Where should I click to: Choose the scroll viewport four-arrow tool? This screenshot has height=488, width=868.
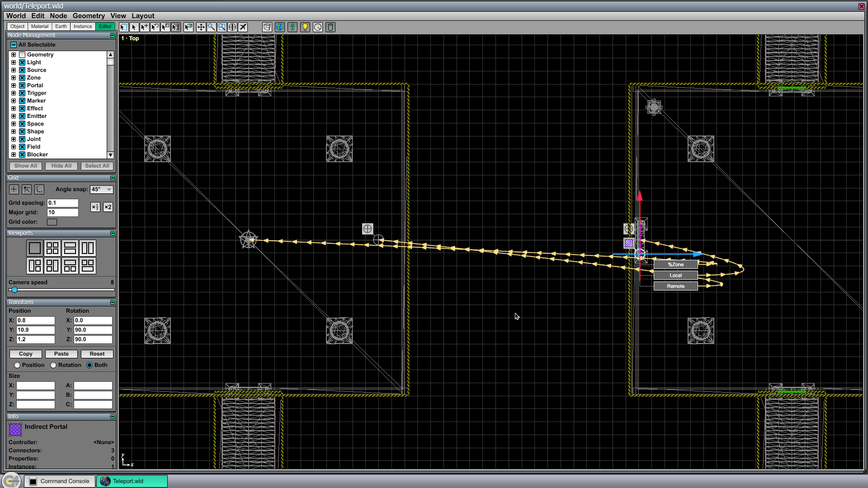pyautogui.click(x=201, y=27)
